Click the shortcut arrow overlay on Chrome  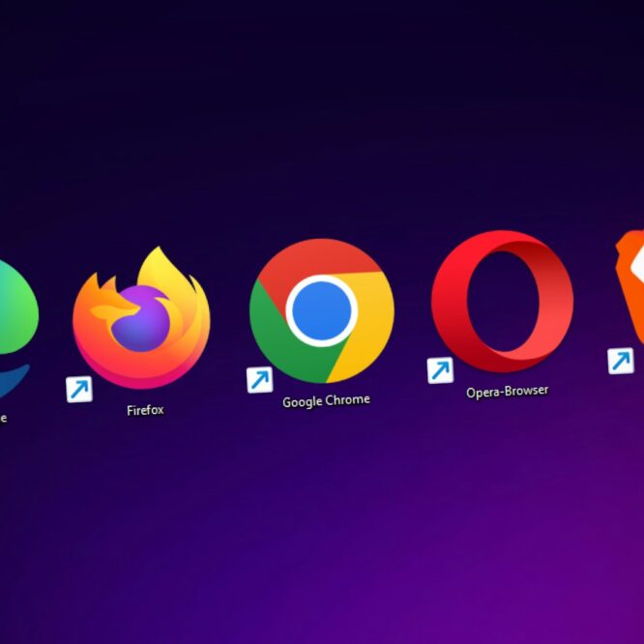click(259, 379)
